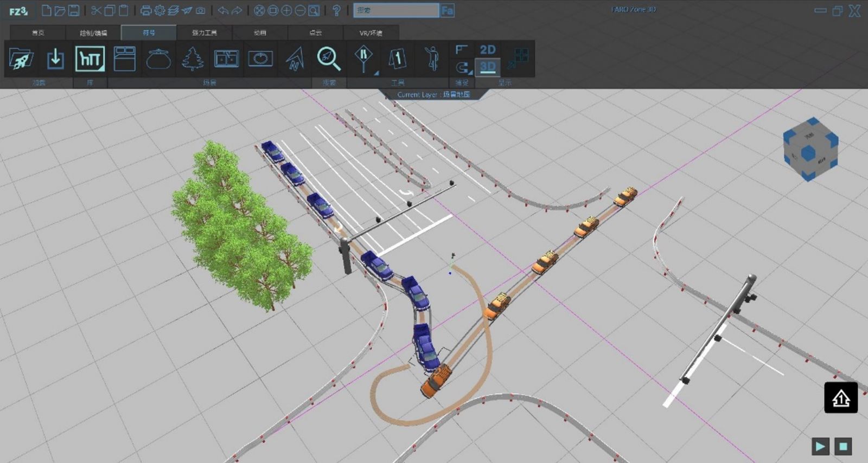Open the layers stack icon

[x=173, y=10]
